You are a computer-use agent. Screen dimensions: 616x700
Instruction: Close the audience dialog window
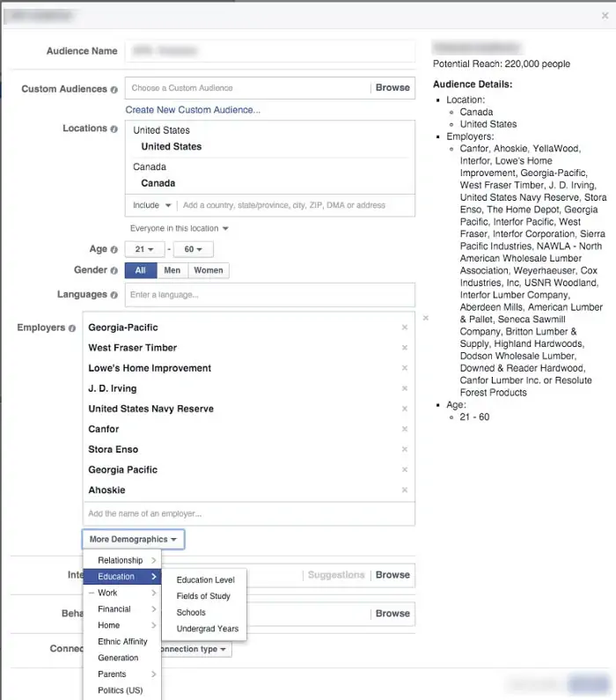[605, 16]
